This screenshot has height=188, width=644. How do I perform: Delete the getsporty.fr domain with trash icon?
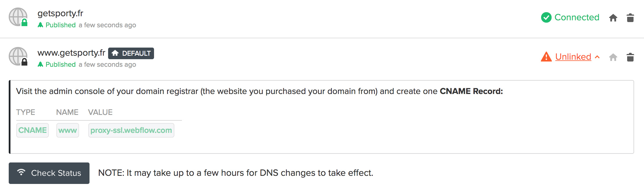630,18
